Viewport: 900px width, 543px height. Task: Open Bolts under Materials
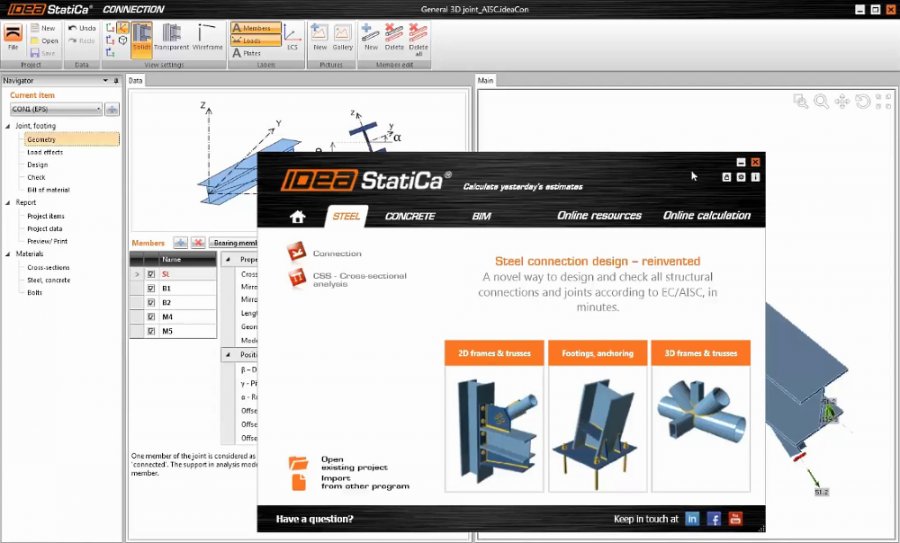pos(34,292)
